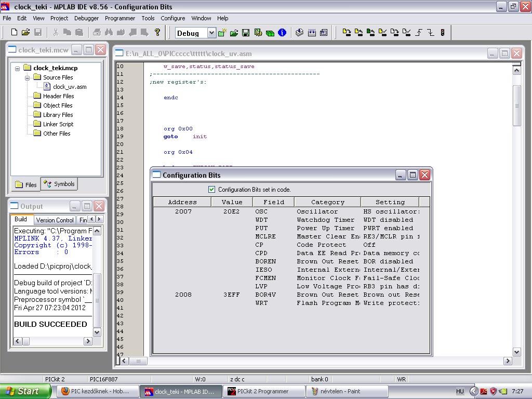
Task: Click the New File toolbar icon
Action: (14, 33)
